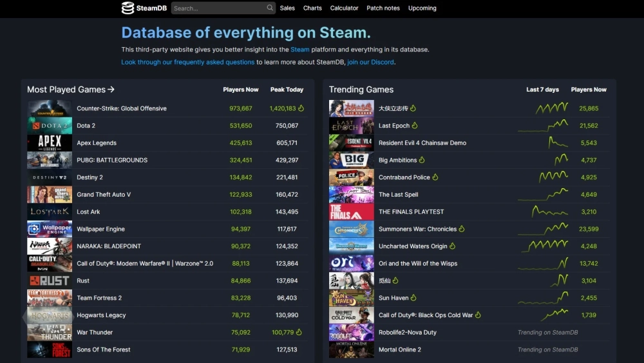Go to Patch notes in the navbar
This screenshot has width=644, height=363.
pyautogui.click(x=383, y=8)
